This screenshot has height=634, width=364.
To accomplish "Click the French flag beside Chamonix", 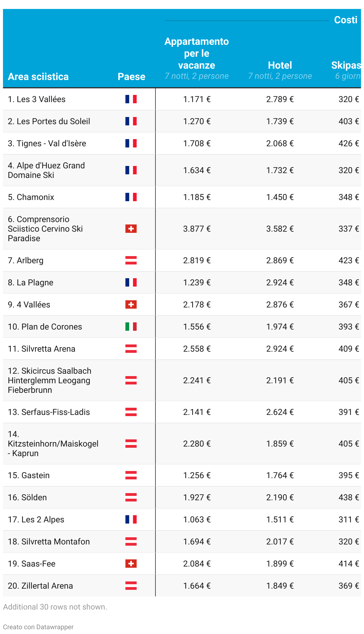I will point(131,197).
